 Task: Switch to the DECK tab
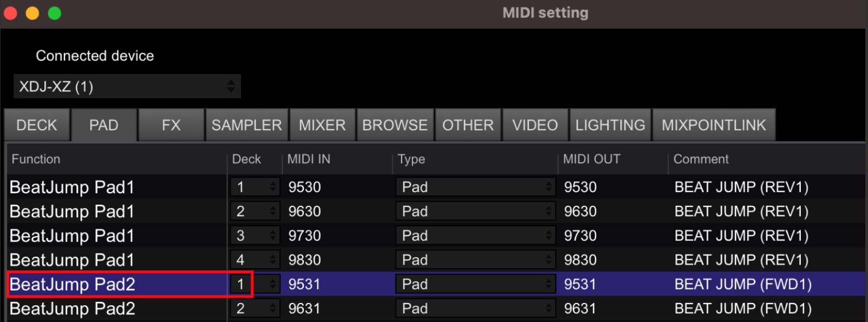[x=36, y=124]
